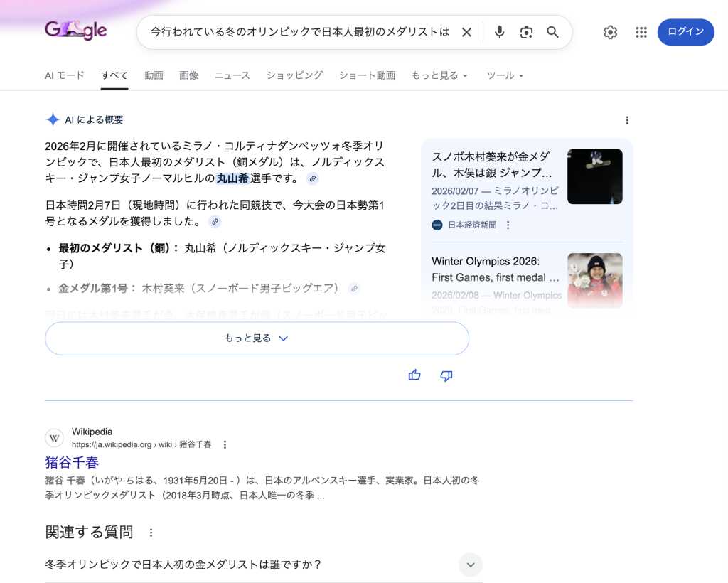Switch to the ニュース tab

[x=232, y=75]
